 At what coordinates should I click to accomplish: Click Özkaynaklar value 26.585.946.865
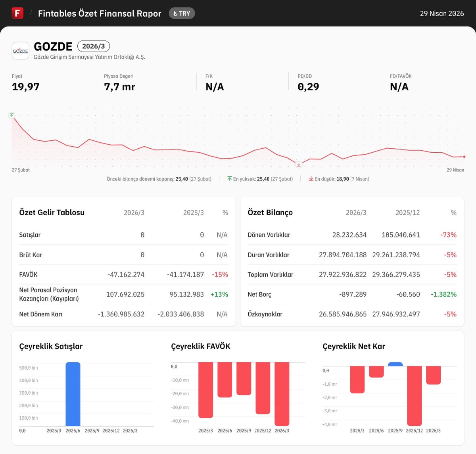point(343,314)
